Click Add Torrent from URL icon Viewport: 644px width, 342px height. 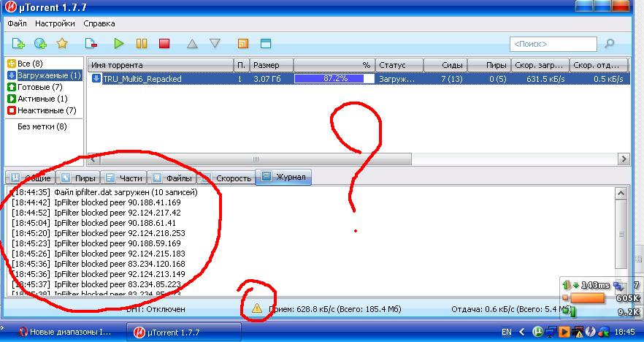click(40, 44)
